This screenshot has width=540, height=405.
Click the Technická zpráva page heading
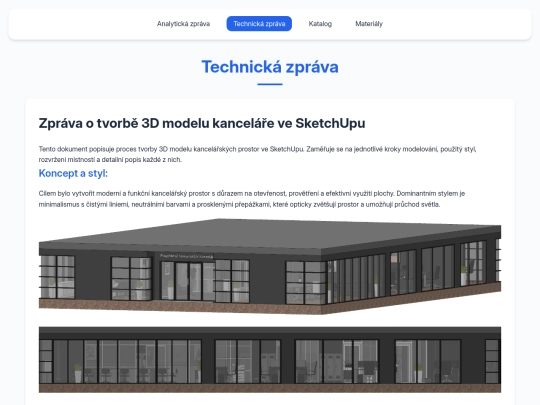pos(270,67)
